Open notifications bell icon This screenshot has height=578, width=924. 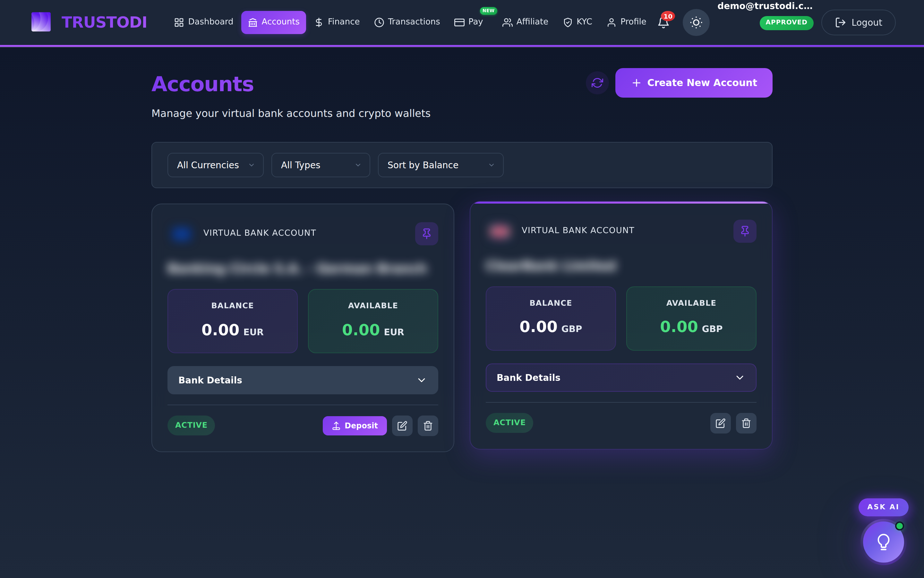pos(663,22)
